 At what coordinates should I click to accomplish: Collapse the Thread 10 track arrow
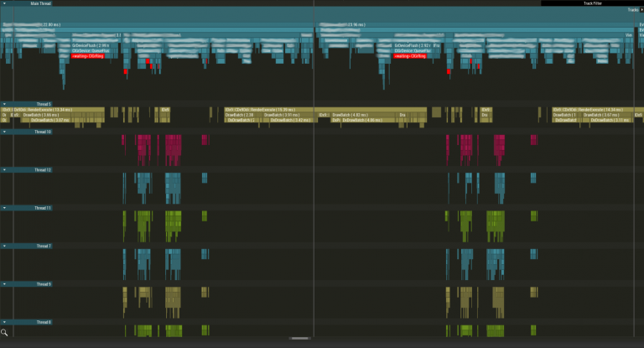click(x=4, y=132)
